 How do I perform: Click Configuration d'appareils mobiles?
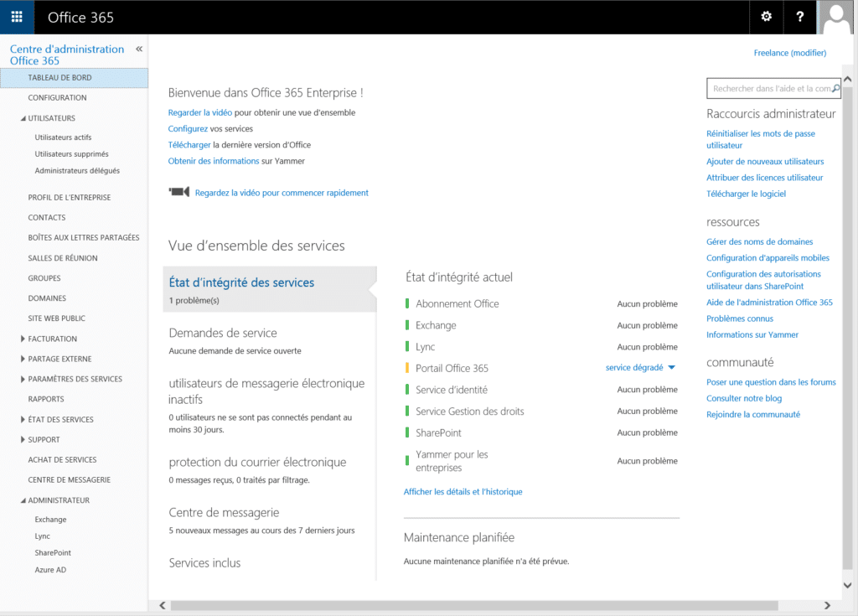click(768, 258)
